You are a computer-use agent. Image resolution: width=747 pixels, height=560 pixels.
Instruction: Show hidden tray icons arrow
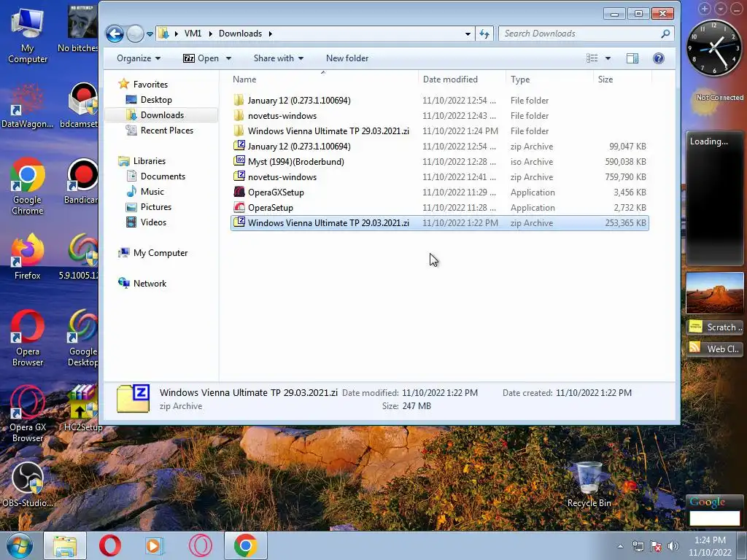pyautogui.click(x=620, y=546)
